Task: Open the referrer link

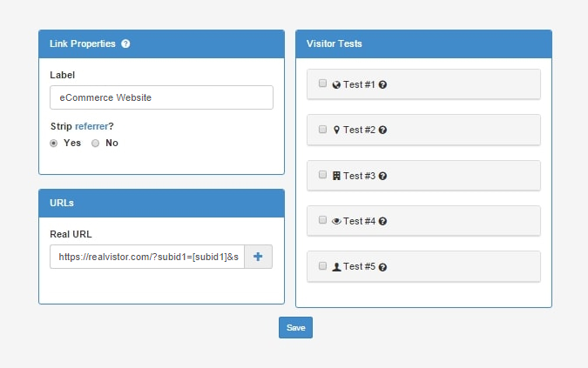Action: [91, 126]
